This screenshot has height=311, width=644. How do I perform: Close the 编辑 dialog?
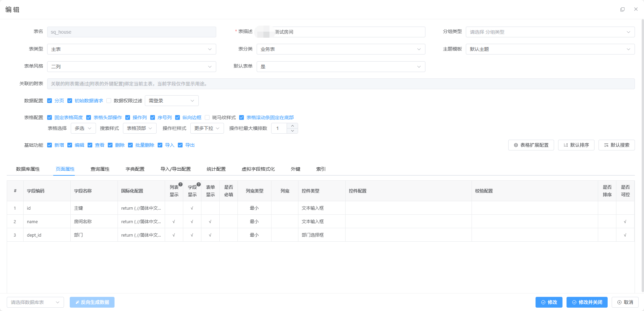[636, 9]
